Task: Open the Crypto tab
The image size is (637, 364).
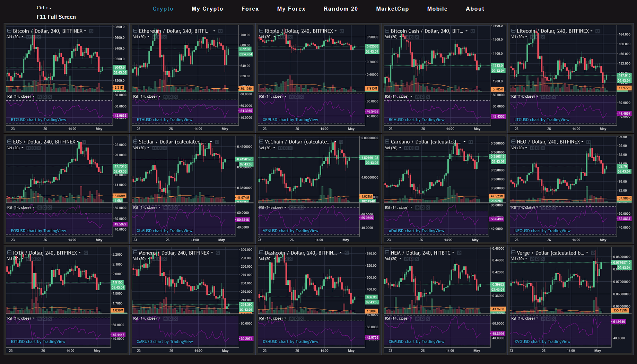Action: coord(163,9)
